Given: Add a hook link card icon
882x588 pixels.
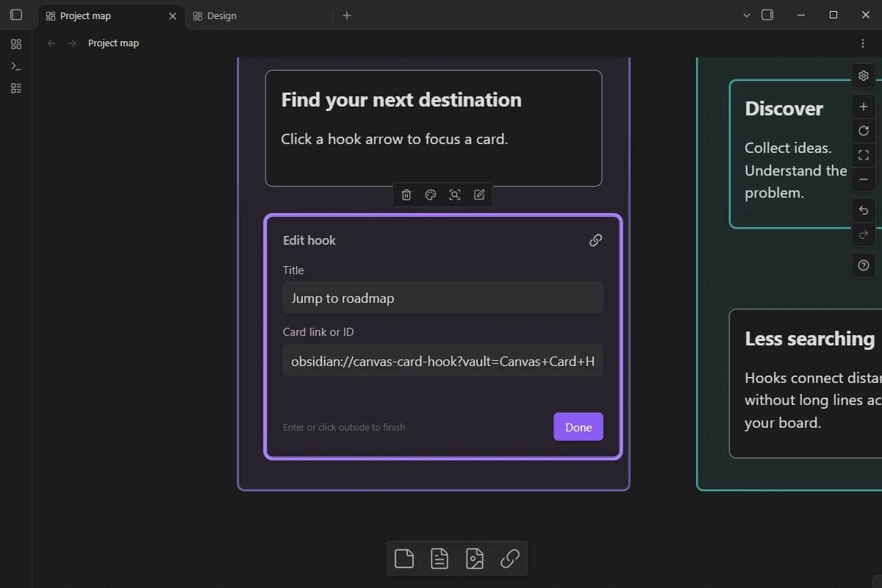Looking at the screenshot, I should click(x=510, y=559).
